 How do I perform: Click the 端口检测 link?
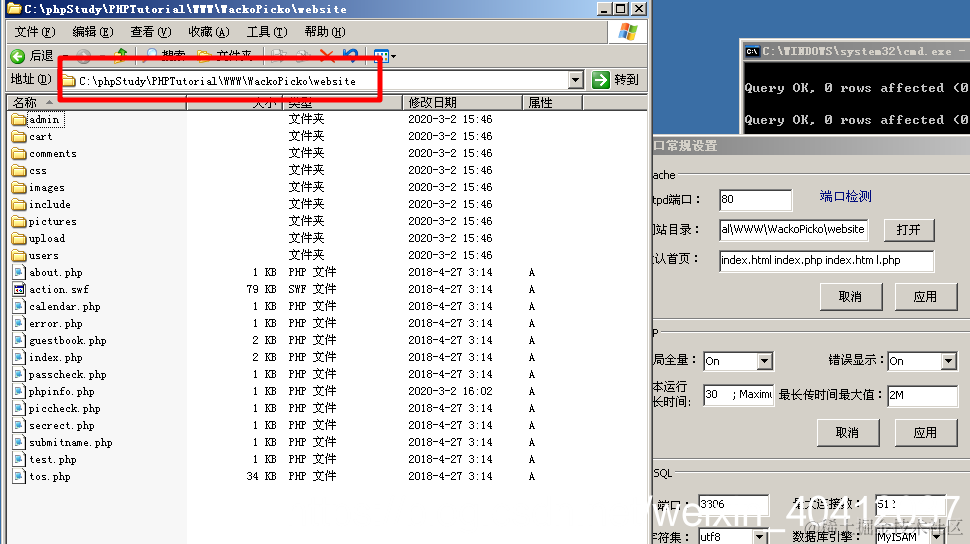coord(845,196)
